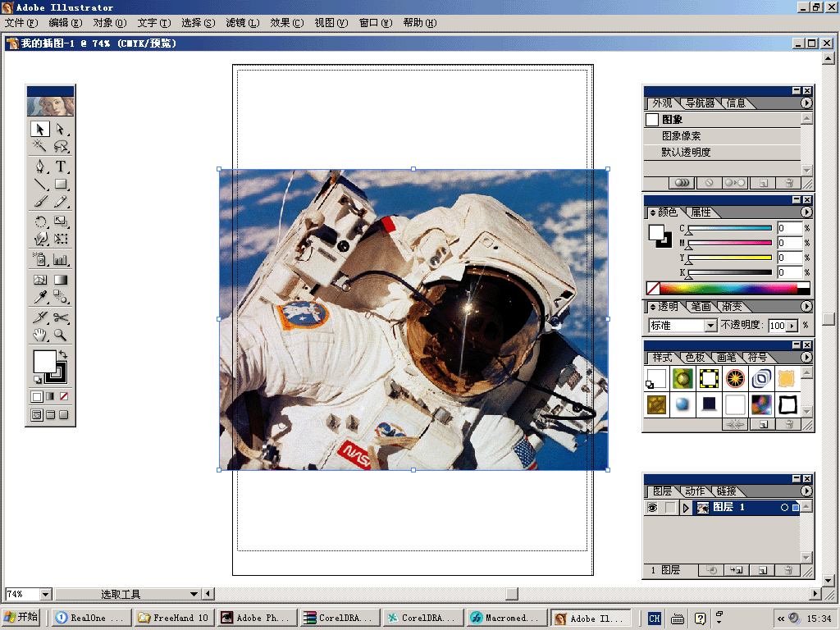This screenshot has height=630, width=840.
Task: Select the Line Segment tool
Action: tap(39, 185)
